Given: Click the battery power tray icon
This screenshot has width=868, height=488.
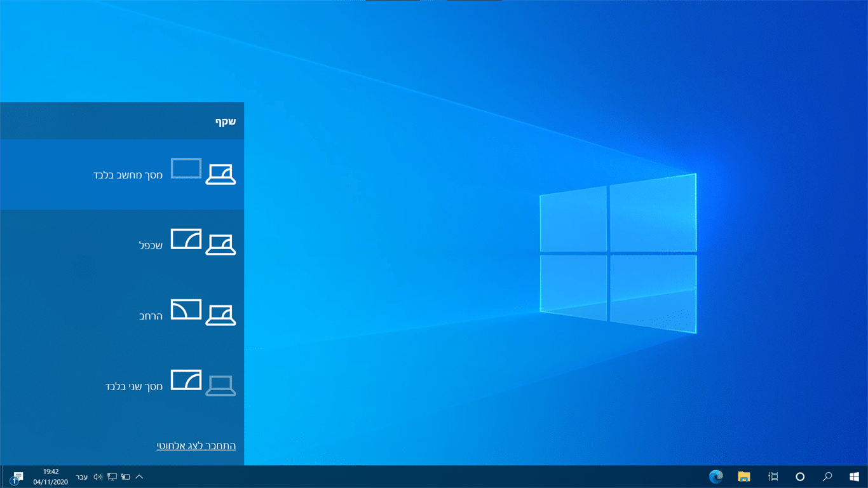Looking at the screenshot, I should coord(126,477).
